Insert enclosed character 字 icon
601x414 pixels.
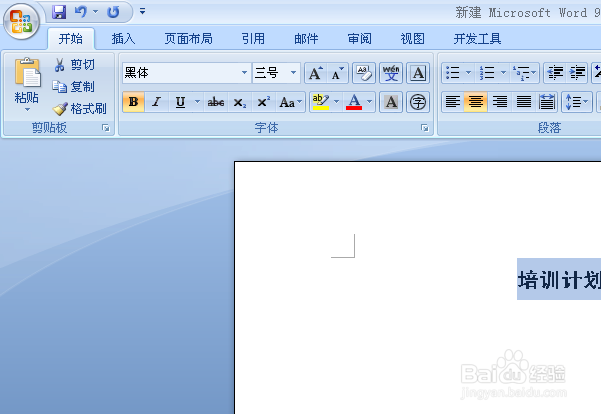point(418,102)
